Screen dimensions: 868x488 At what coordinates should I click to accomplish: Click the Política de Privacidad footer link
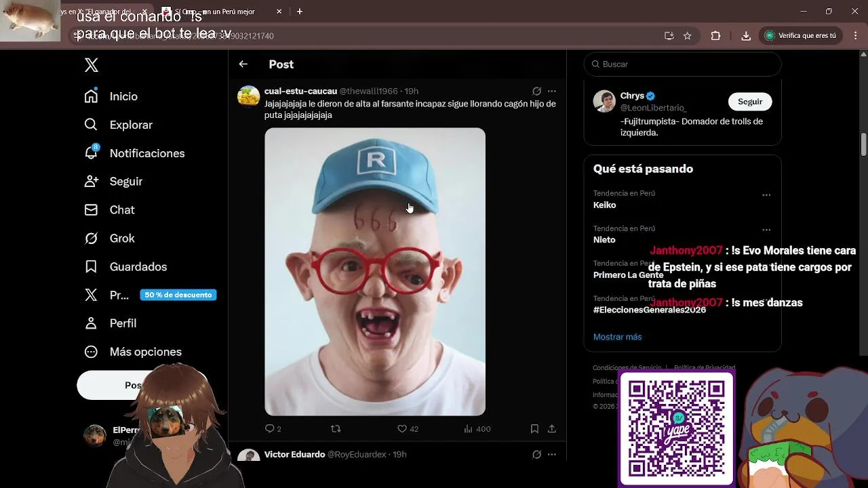[x=705, y=368]
